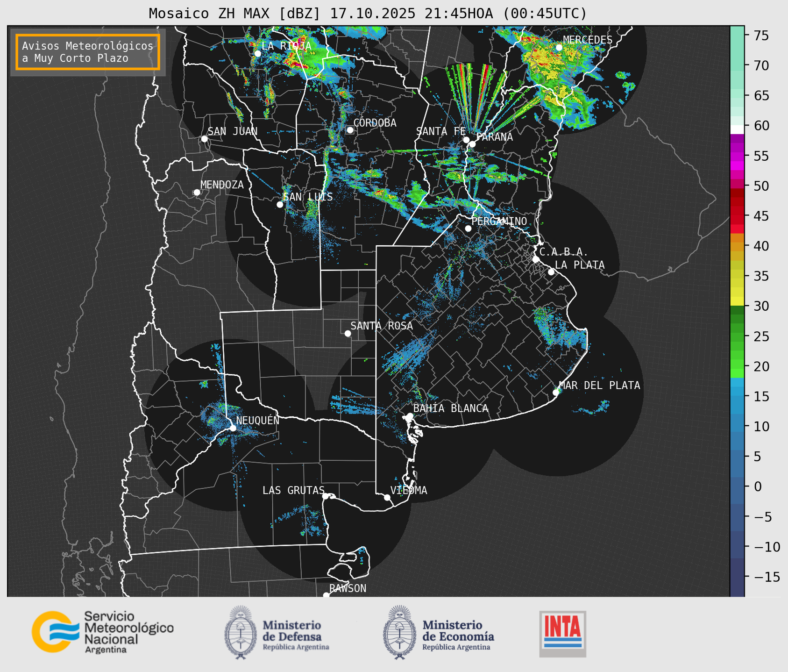Viewport: 788px width, 672px height.
Task: Click the Ministerio de Economía emblem
Action: (400, 632)
